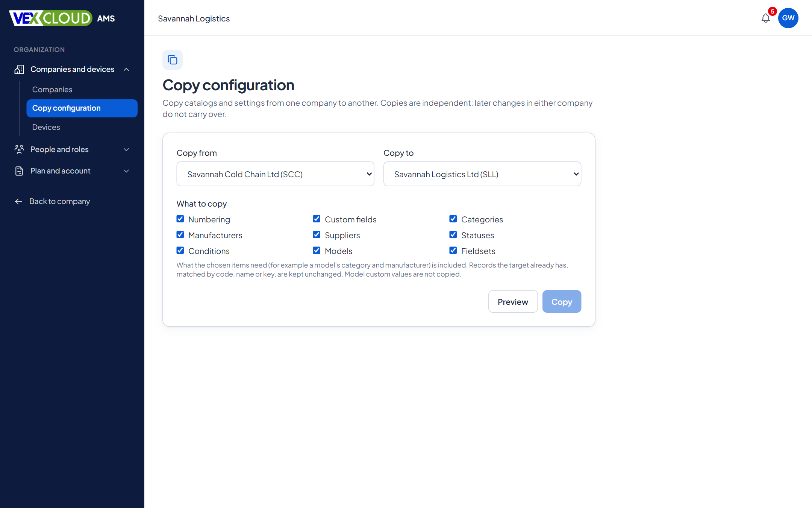Uncheck the Numbering checkbox

[180, 219]
